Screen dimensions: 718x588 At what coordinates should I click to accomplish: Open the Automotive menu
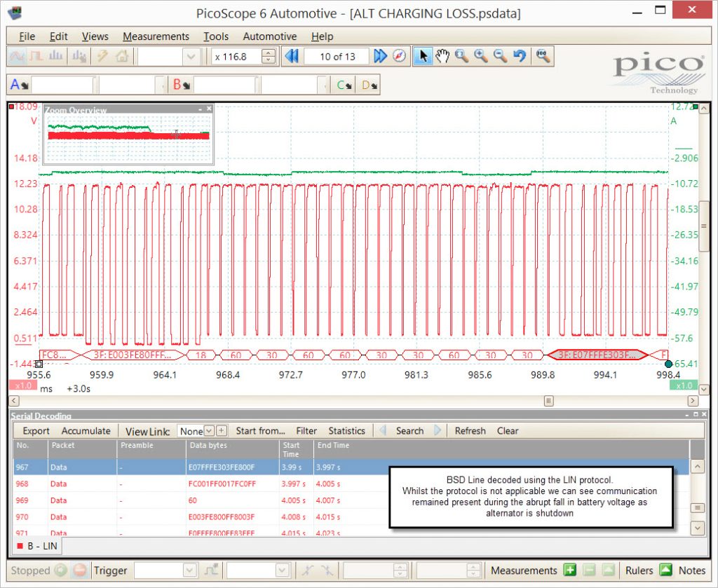pos(270,36)
